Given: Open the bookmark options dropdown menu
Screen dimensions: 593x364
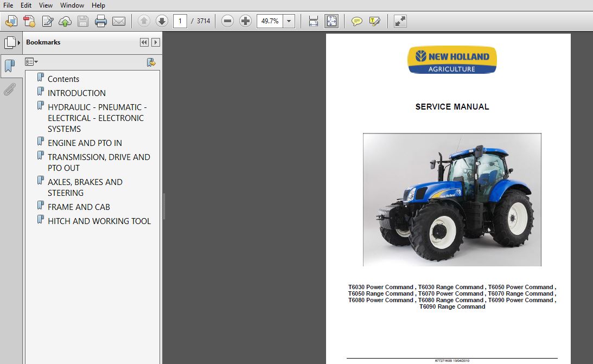Looking at the screenshot, I should [x=31, y=62].
